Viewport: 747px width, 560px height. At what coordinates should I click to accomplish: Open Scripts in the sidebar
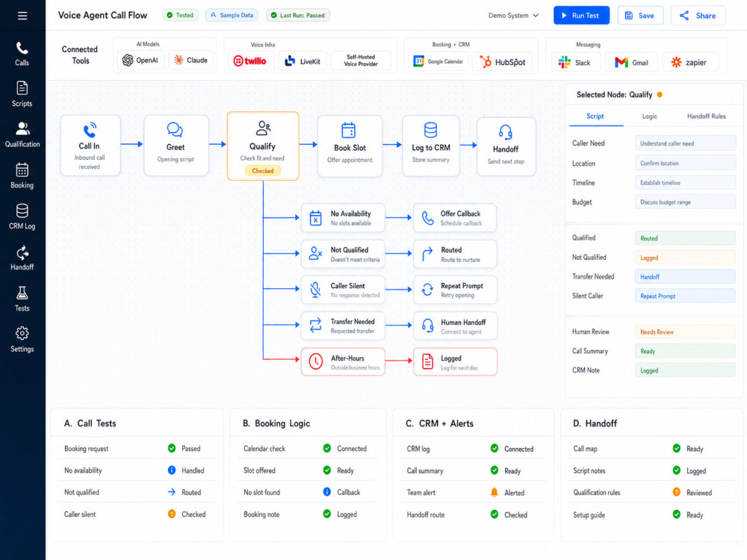tap(22, 94)
